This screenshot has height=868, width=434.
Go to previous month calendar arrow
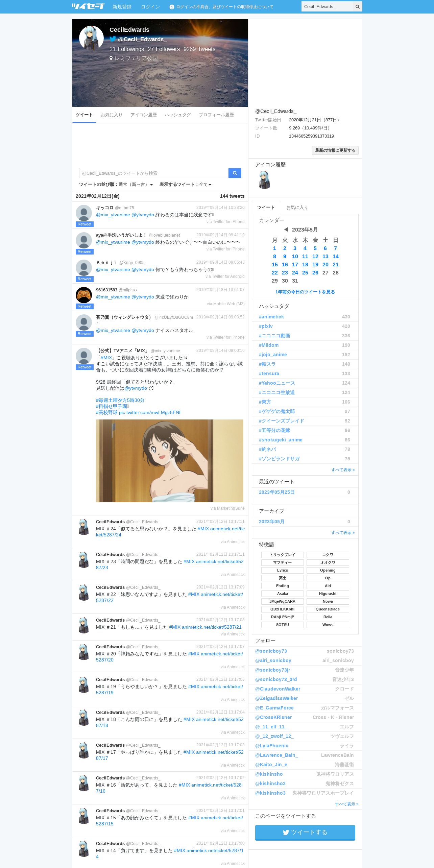(286, 230)
